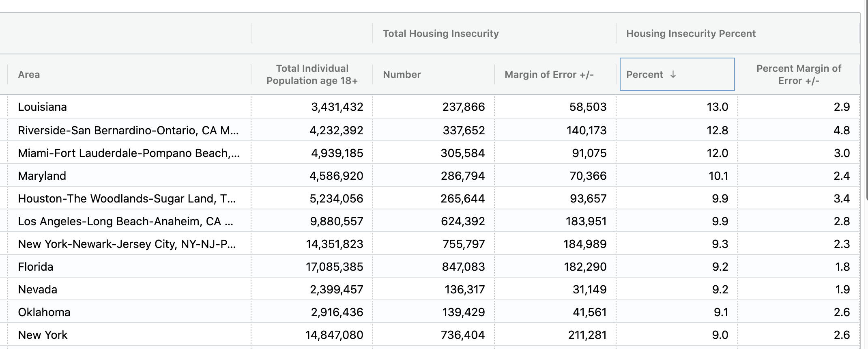
Task: Sort by Margin of Error +/- header
Action: tap(549, 75)
